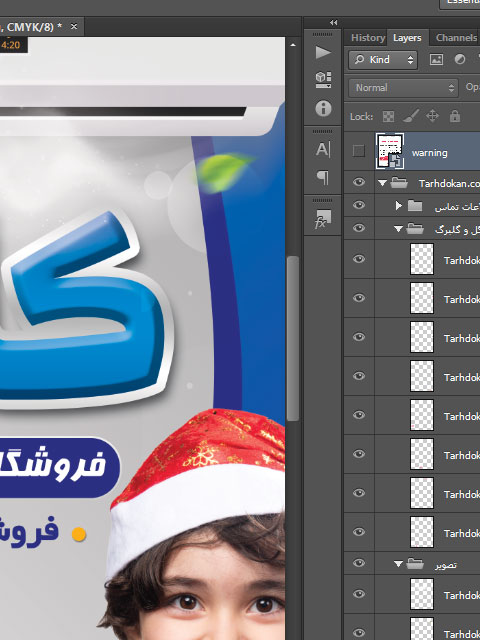The image size is (480, 640).
Task: Select the تصویر group name
Action: pyautogui.click(x=446, y=565)
